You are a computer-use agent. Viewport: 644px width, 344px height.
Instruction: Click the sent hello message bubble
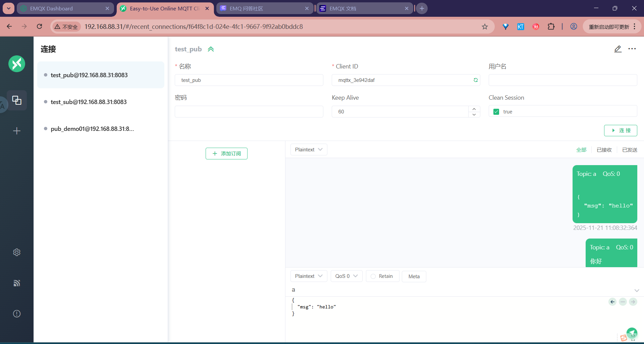coord(605,194)
